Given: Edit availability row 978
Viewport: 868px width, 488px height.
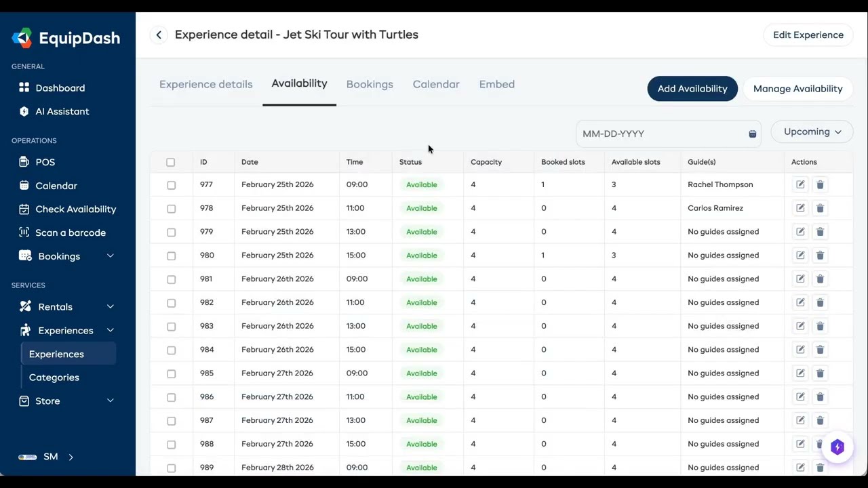Looking at the screenshot, I should (800, 208).
